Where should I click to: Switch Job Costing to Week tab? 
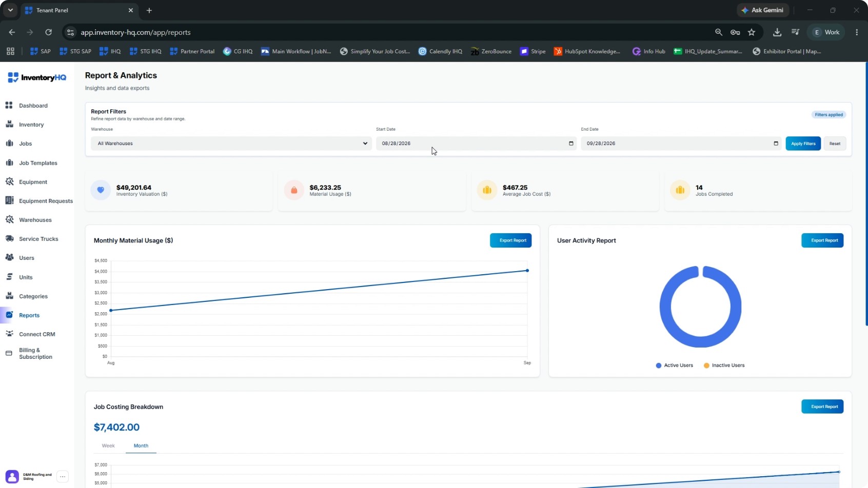click(x=108, y=446)
